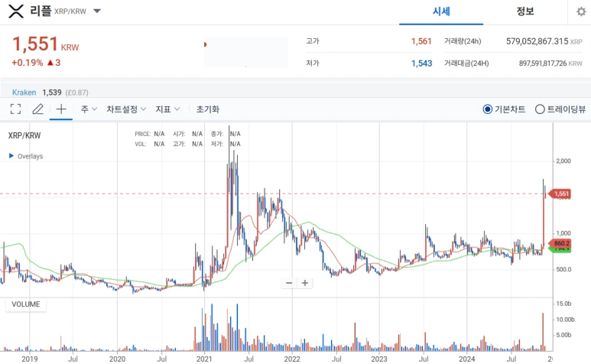Click the 2,000 price axis label
This screenshot has width=591, height=364.
pyautogui.click(x=563, y=161)
